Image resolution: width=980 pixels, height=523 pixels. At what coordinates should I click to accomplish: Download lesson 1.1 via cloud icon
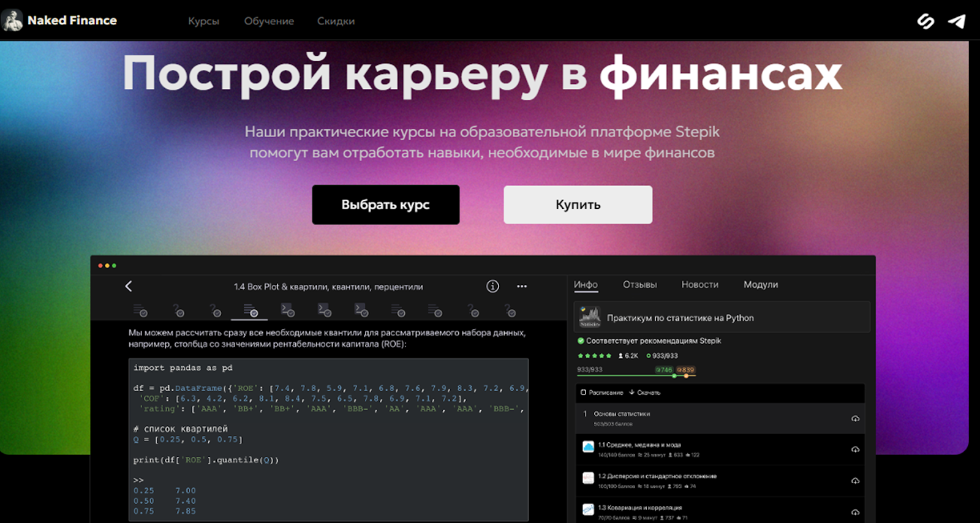[855, 450]
